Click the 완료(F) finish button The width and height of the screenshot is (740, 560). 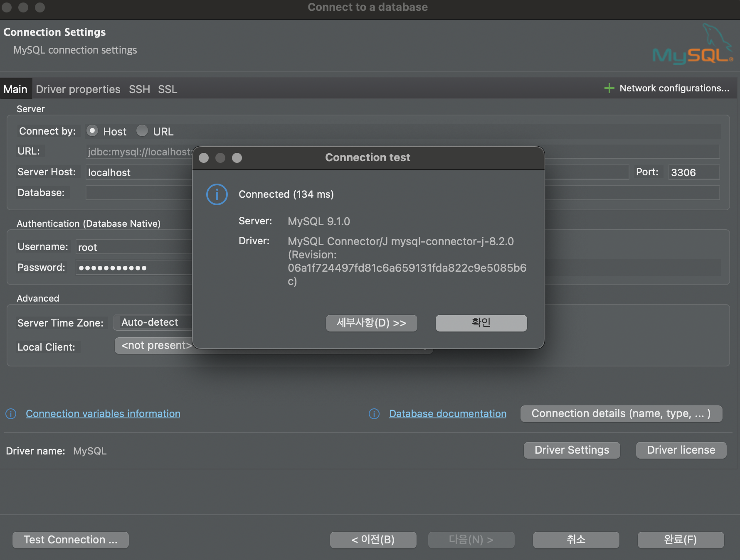pos(681,540)
